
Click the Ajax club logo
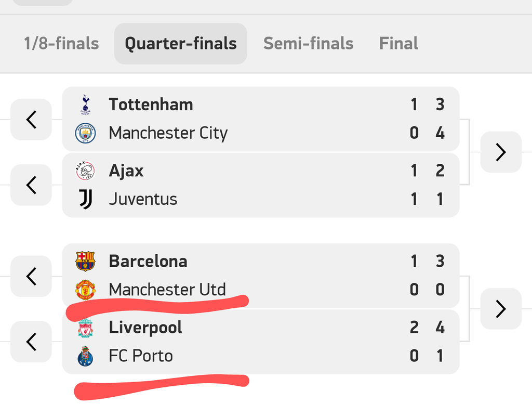(86, 171)
